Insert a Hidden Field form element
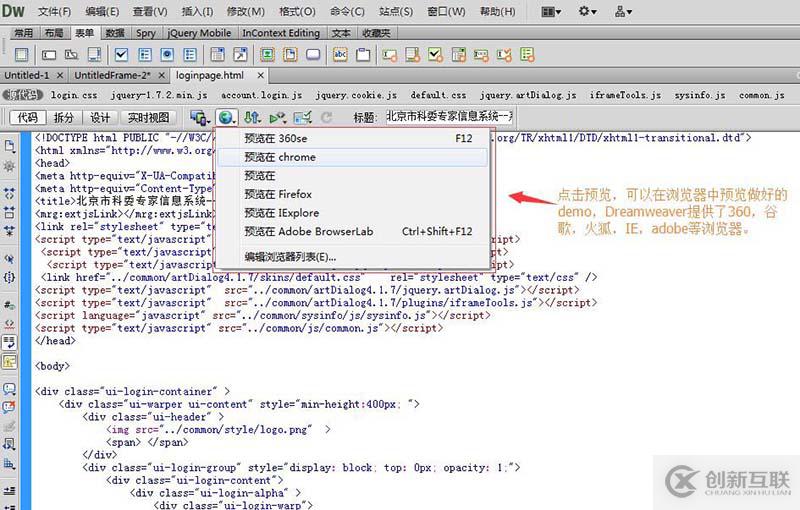 coord(71,55)
